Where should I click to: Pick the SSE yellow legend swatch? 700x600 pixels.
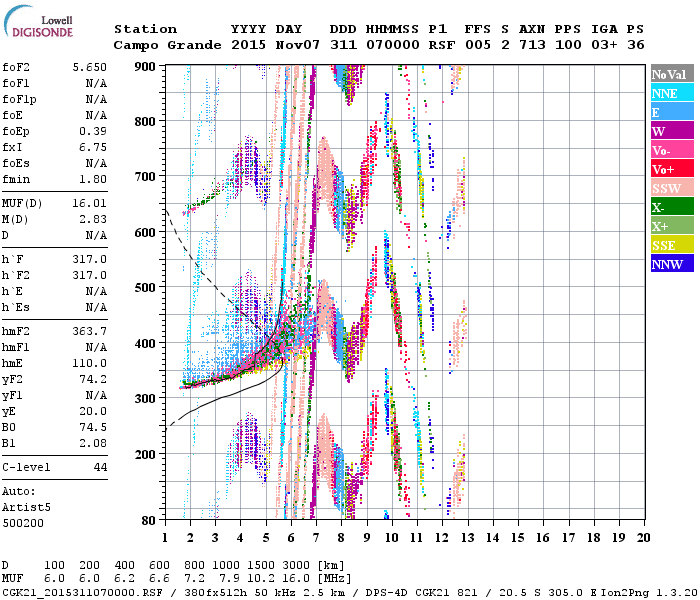point(672,245)
